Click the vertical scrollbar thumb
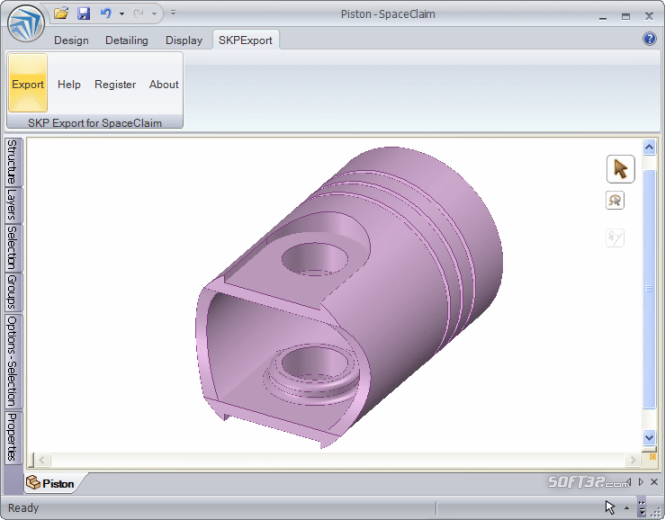The image size is (665, 520). 649,289
